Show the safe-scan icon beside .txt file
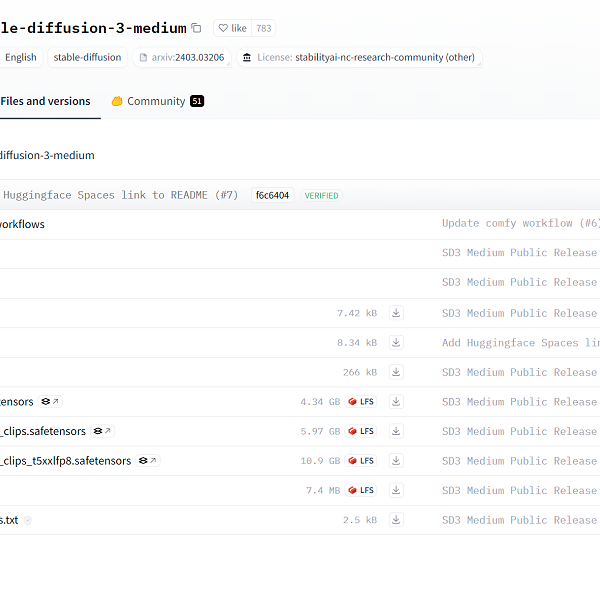This screenshot has width=600, height=600. click(28, 520)
